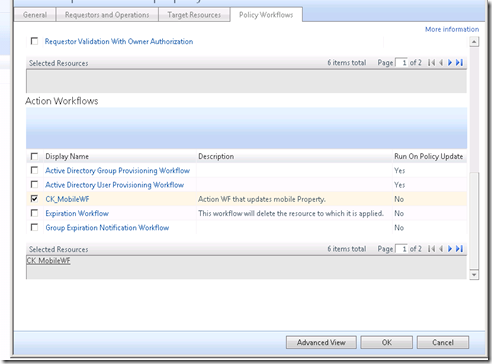The height and width of the screenshot is (364, 492).
Task: Go to last page in upper Selected Resources pager
Action: tap(459, 63)
